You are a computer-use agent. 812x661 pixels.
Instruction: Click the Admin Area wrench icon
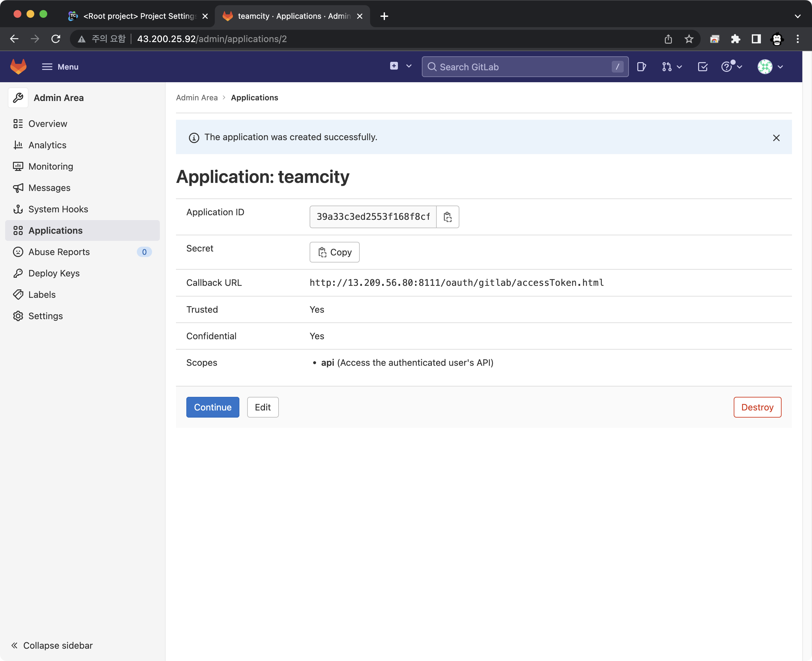pyautogui.click(x=18, y=98)
